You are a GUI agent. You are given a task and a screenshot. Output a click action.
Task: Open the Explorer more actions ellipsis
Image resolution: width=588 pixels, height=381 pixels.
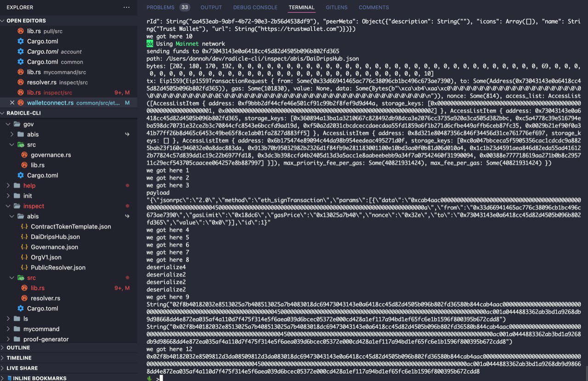pos(127,7)
